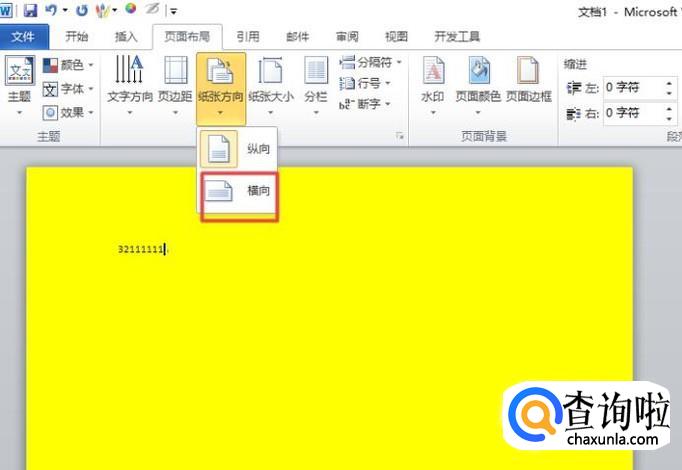Switch to the 开始 tab
The image size is (682, 470).
[77, 37]
